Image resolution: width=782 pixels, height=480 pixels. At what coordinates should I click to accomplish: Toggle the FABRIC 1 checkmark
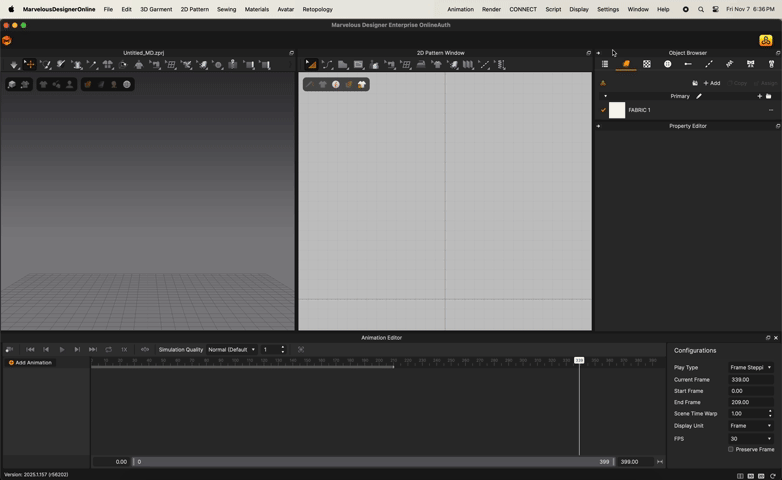coord(603,110)
